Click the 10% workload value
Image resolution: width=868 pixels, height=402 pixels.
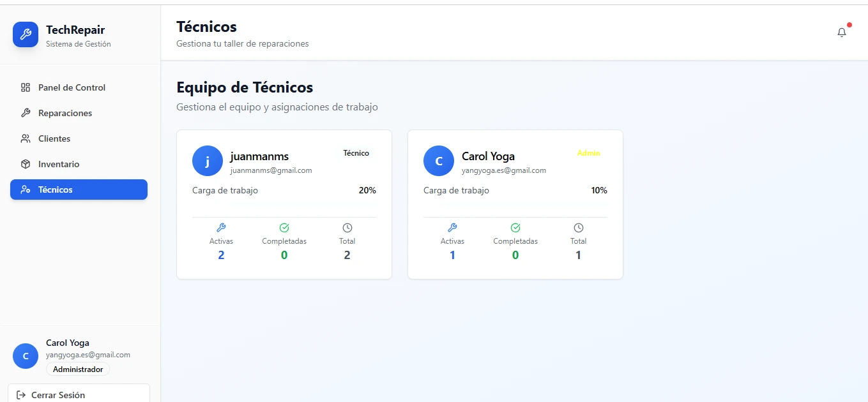click(x=599, y=190)
